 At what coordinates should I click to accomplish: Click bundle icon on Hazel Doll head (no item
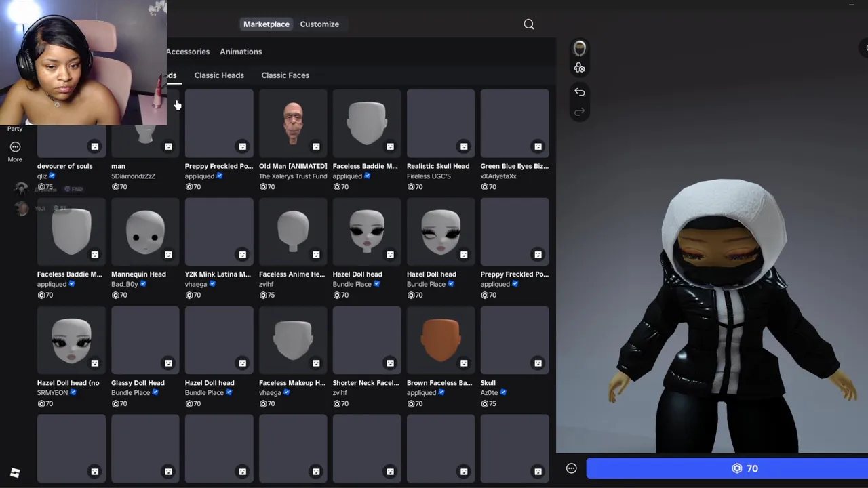pos(94,363)
